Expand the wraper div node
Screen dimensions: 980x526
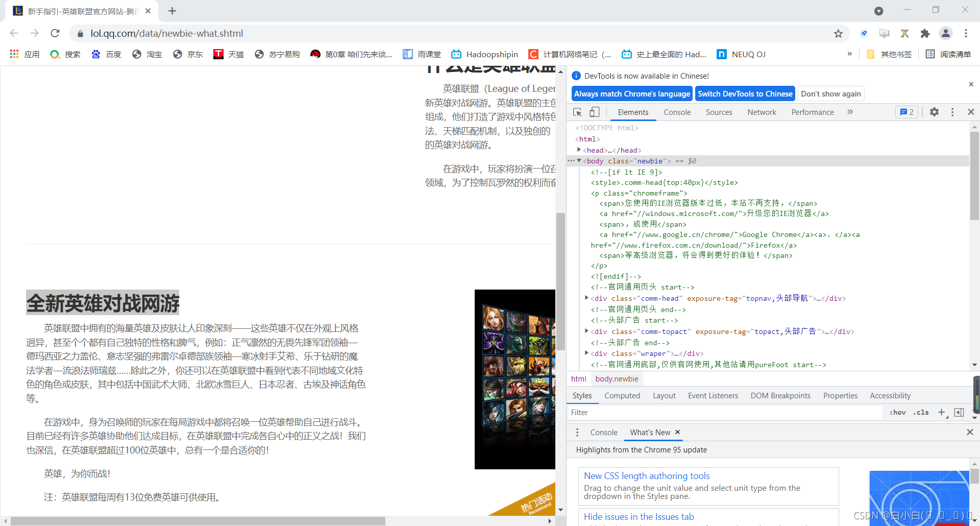[x=586, y=353]
